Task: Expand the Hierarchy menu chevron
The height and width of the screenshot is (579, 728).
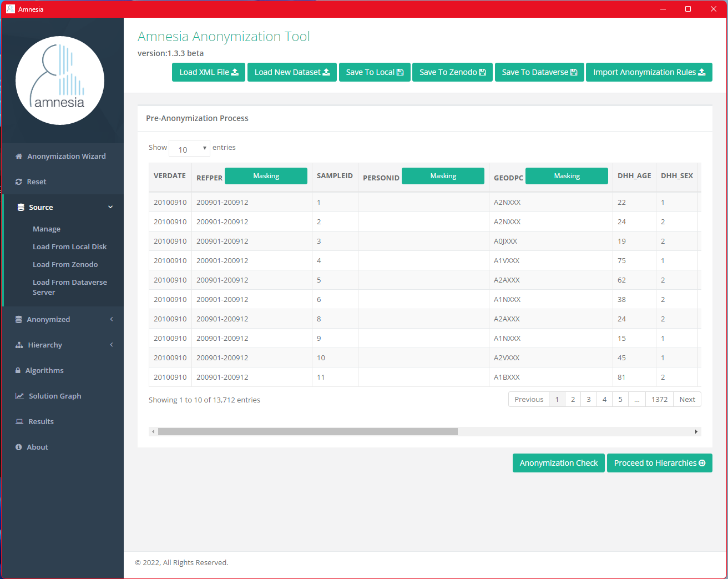Action: (112, 345)
